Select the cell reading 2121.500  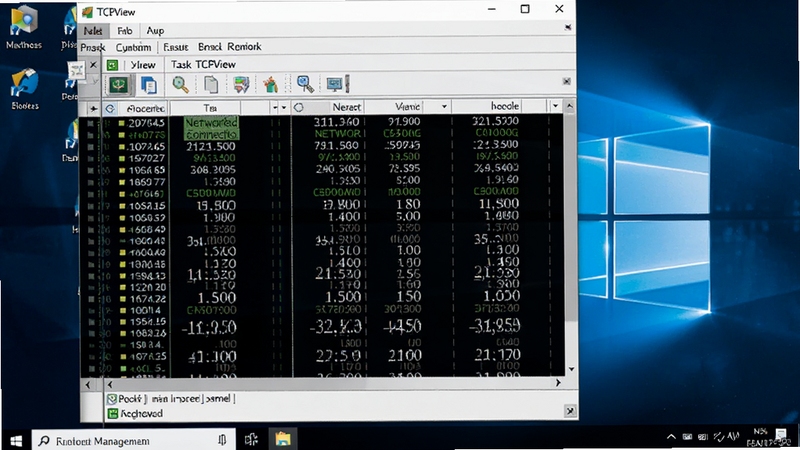(210, 146)
